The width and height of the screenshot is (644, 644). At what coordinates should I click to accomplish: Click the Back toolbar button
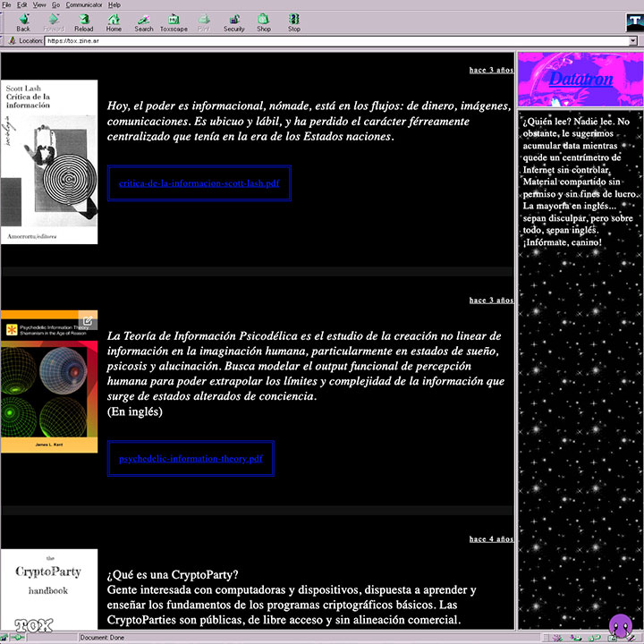click(23, 22)
